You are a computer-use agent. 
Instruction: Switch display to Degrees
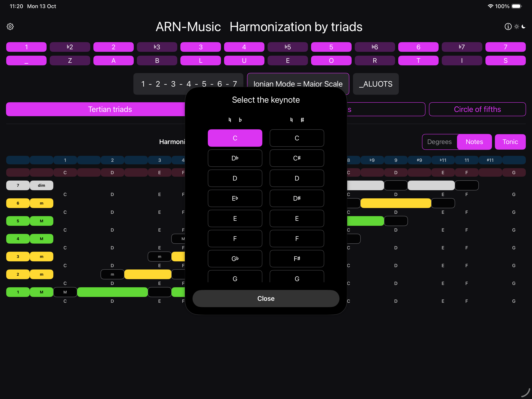439,142
